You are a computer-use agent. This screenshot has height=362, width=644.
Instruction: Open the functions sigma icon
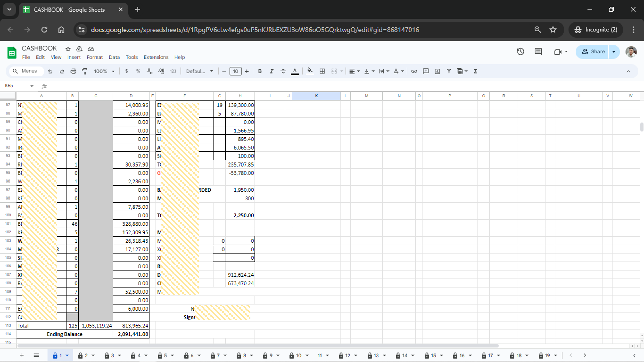(475, 71)
